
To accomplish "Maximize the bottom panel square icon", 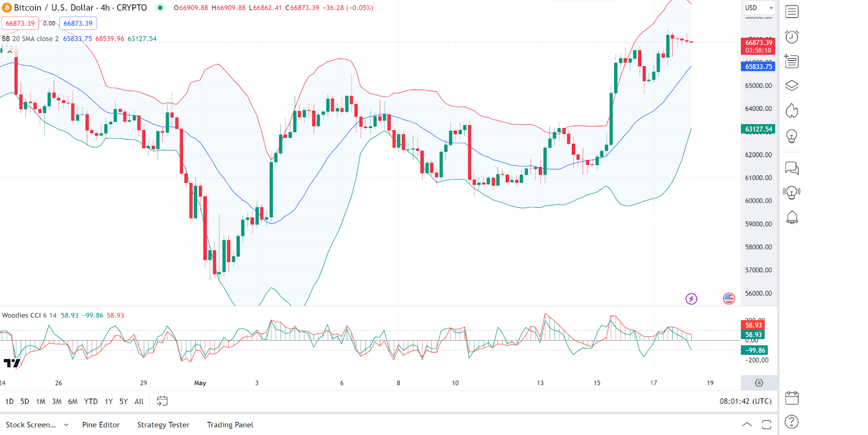I will point(767,425).
